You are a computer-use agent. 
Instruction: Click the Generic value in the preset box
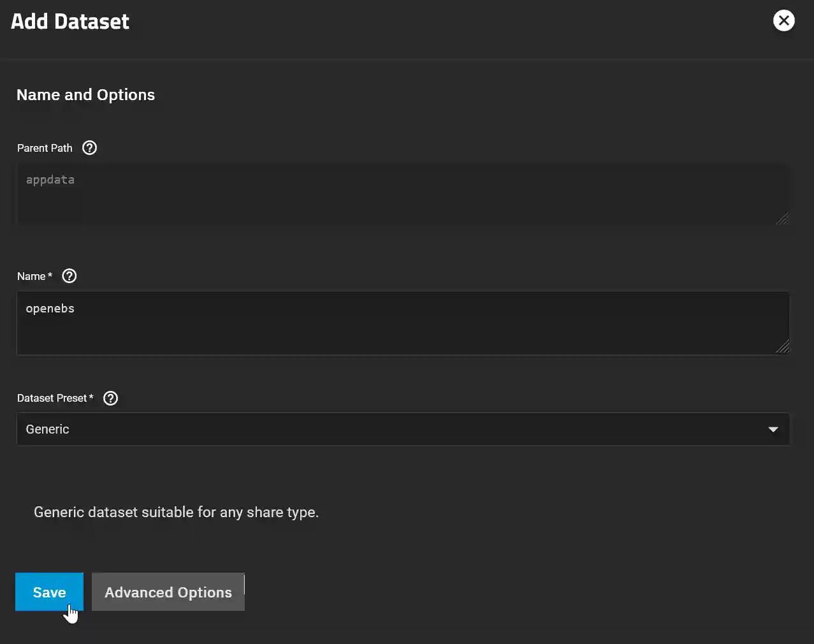click(47, 428)
